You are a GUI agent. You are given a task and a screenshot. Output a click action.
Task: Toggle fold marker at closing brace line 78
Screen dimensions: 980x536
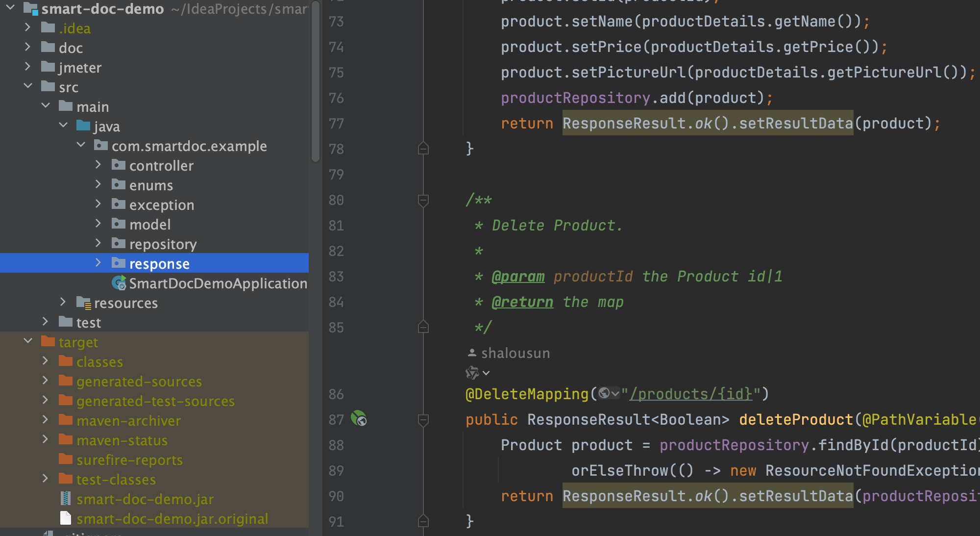click(x=423, y=148)
